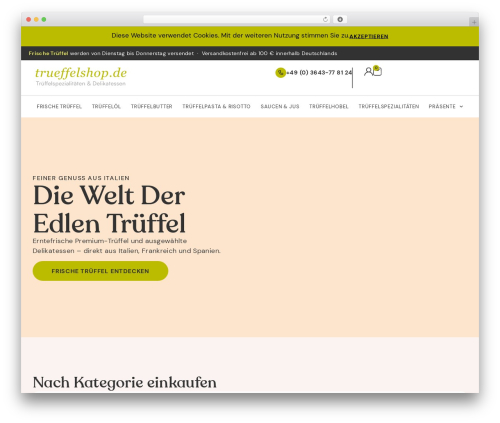Click the round icon beside the address bar
The height and width of the screenshot is (423, 500).
point(340,19)
